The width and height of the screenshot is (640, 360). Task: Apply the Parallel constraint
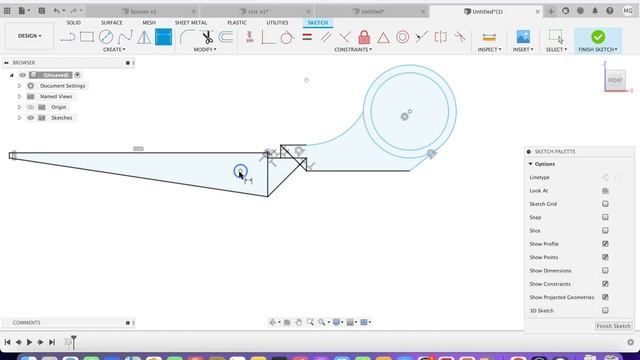click(x=326, y=37)
